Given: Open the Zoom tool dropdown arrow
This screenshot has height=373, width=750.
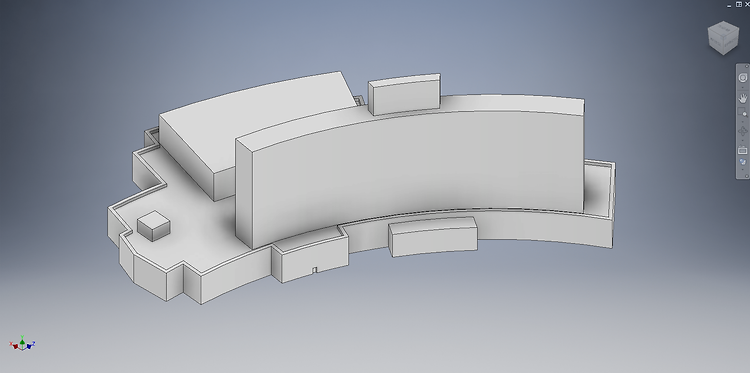Looking at the screenshot, I should pos(742,121).
